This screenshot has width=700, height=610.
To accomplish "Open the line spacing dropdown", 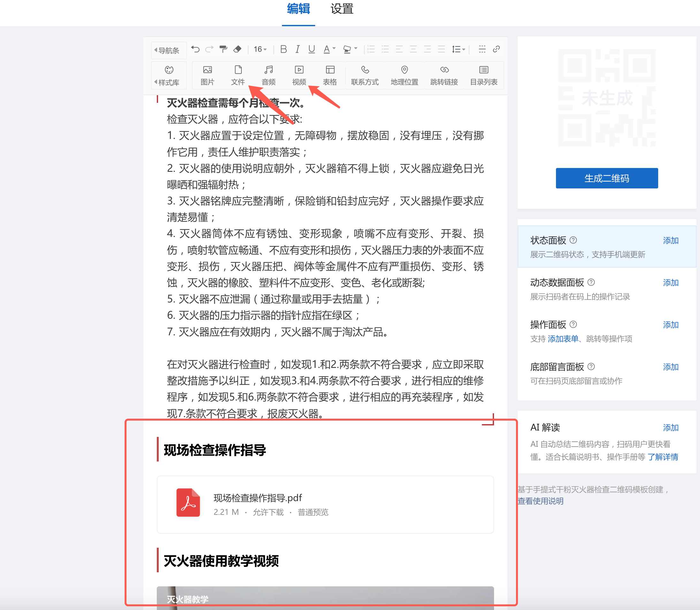I will coord(458,50).
